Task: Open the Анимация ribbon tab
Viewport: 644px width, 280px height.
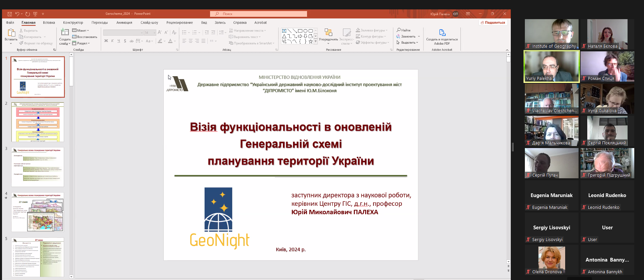Action: [124, 22]
